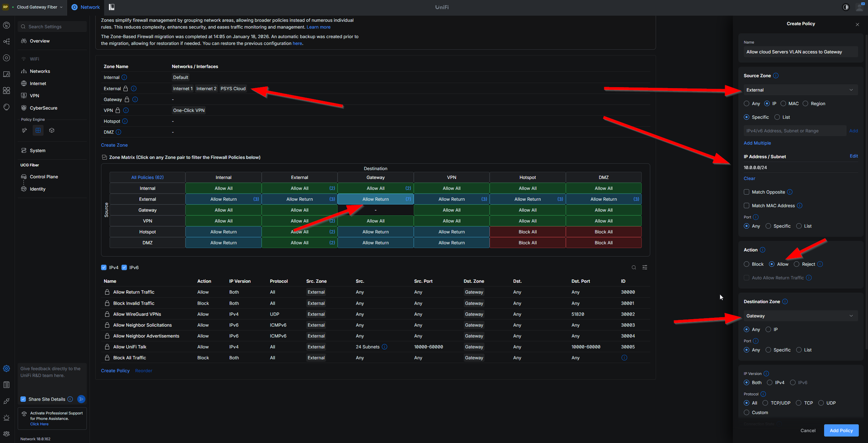The height and width of the screenshot is (443, 868).
Task: Toggle the light/dark theme icon in top bar
Action: click(846, 7)
